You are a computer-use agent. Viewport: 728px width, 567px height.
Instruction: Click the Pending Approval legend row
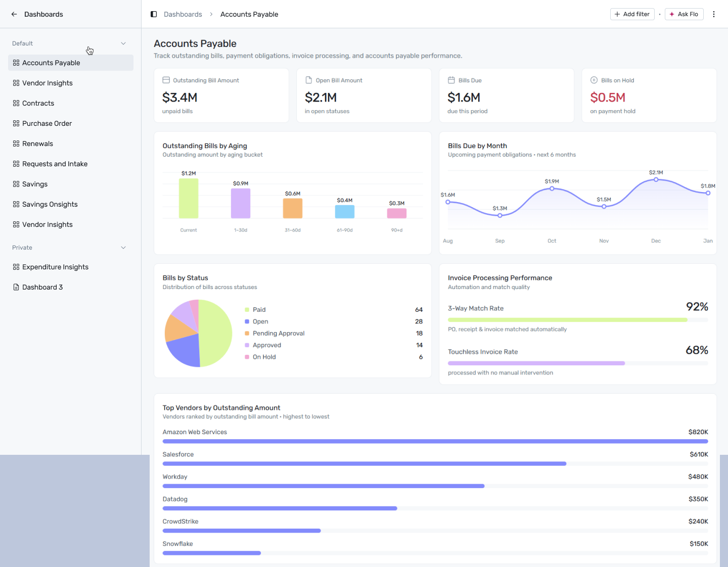[x=334, y=334]
